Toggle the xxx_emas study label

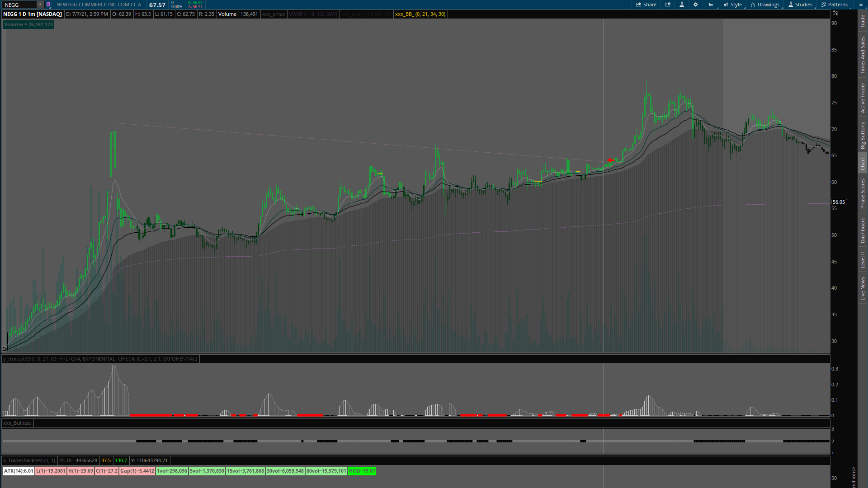coord(273,14)
